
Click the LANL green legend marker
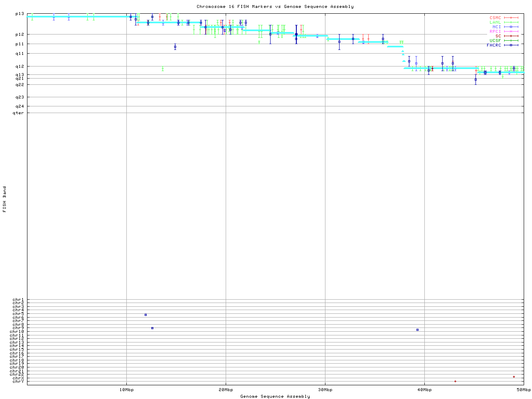tap(511, 22)
